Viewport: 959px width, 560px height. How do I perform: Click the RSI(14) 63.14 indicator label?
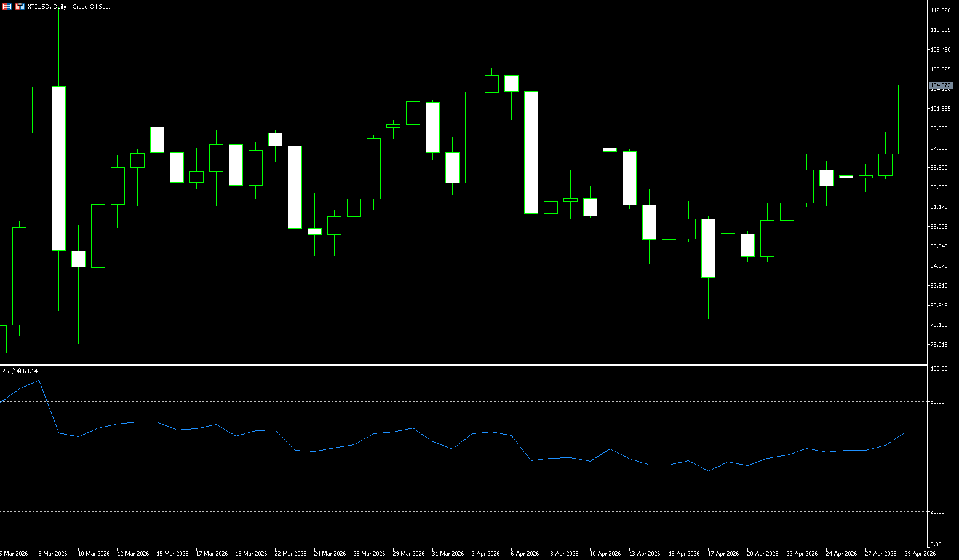tap(20, 371)
